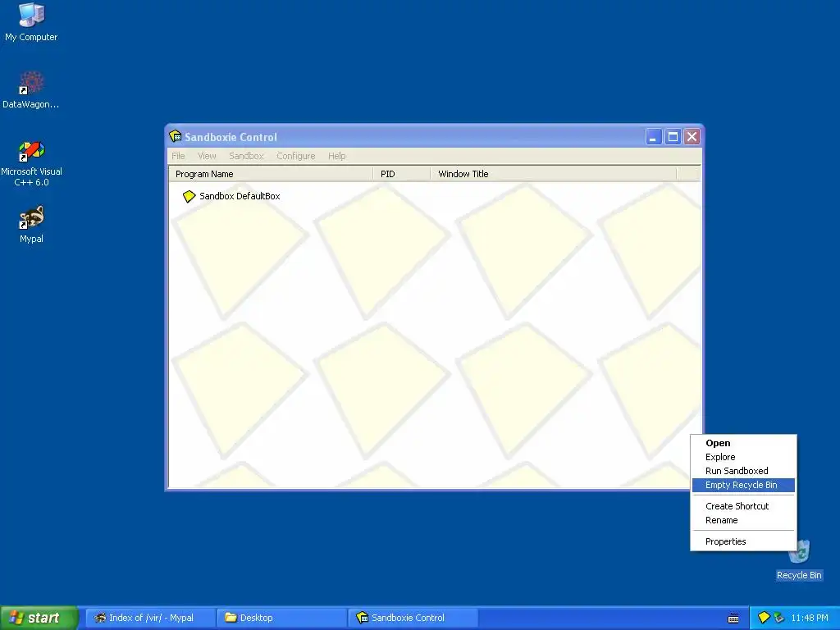The height and width of the screenshot is (630, 840).
Task: Choose Create Shortcut in the context menu
Action: click(743, 506)
